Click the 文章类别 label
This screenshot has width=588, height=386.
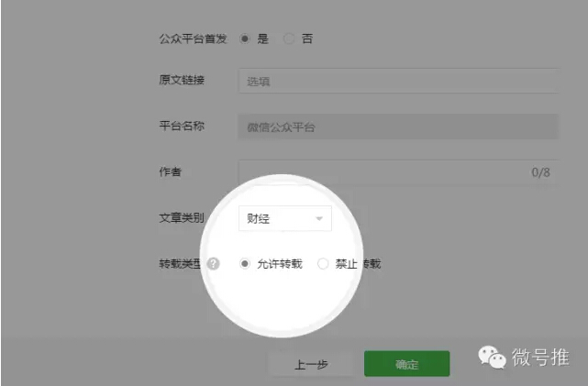coord(182,218)
